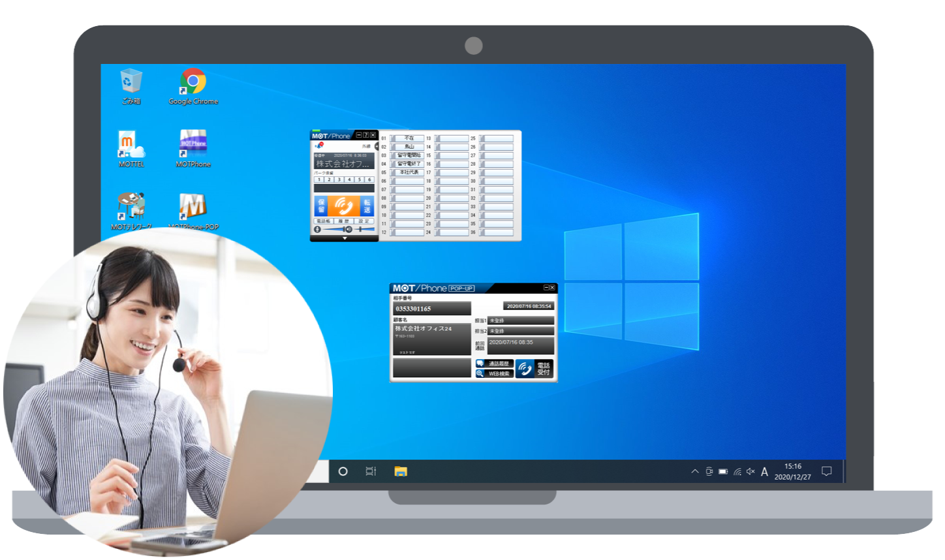
Task: Click the muted speaker icon in system tray
Action: [x=751, y=471]
